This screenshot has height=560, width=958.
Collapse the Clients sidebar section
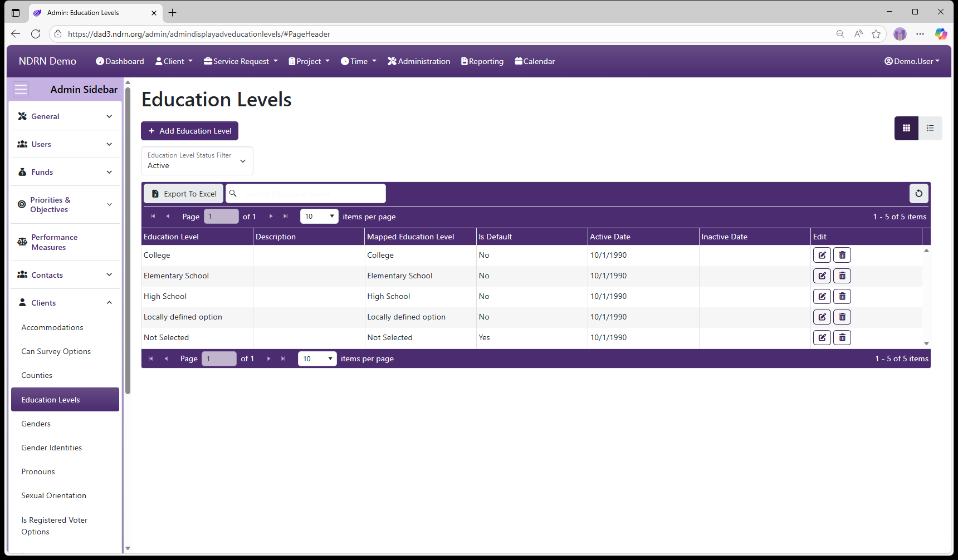tap(65, 303)
